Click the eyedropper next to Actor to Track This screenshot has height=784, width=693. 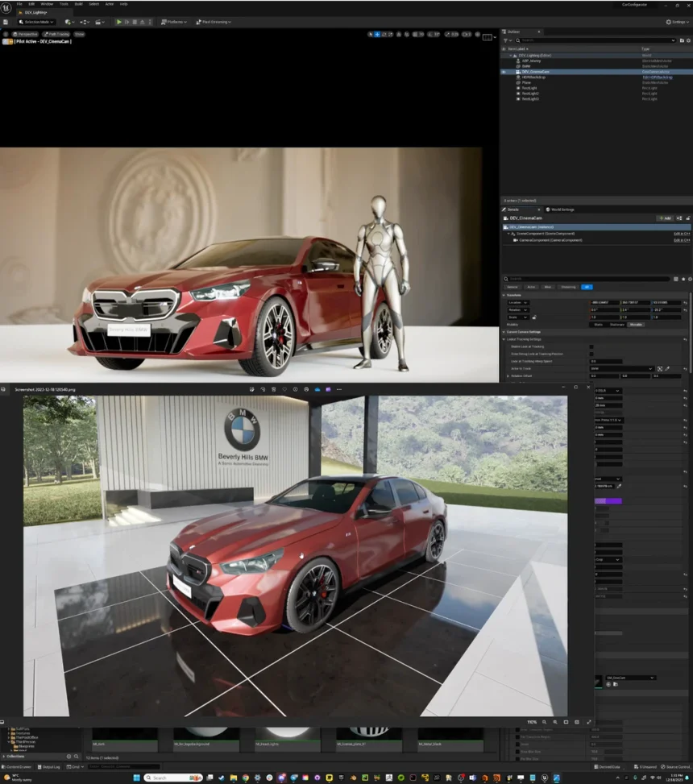pyautogui.click(x=667, y=368)
